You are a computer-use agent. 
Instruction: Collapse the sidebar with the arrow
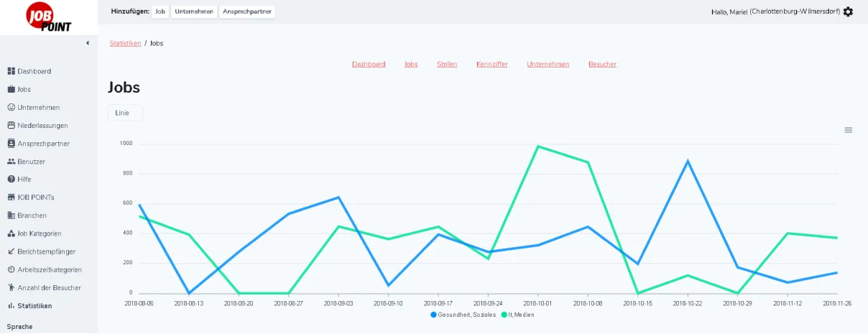coord(87,43)
